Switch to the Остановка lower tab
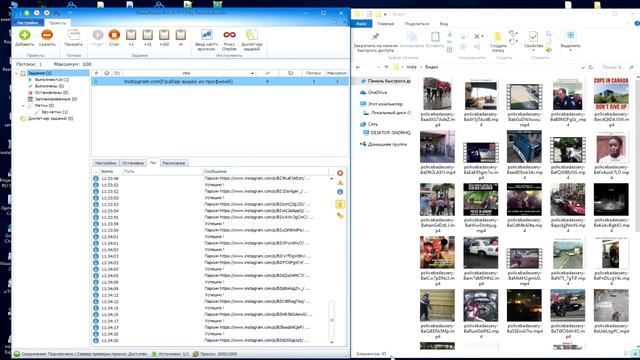 [x=133, y=163]
